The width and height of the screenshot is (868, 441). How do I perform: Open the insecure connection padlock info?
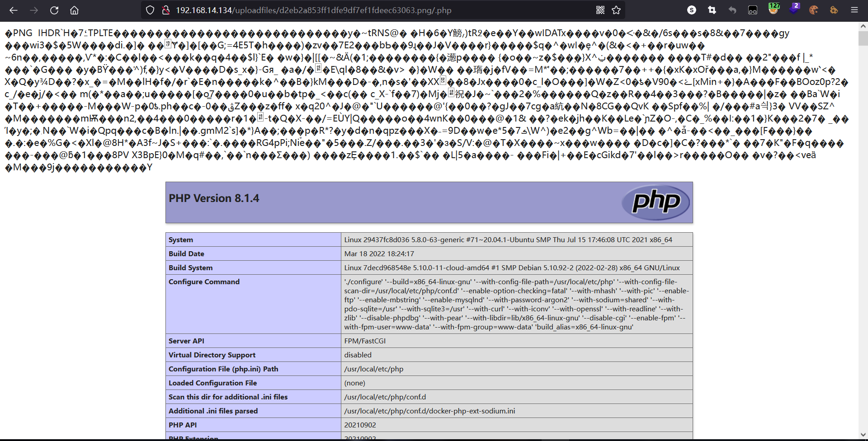[166, 10]
